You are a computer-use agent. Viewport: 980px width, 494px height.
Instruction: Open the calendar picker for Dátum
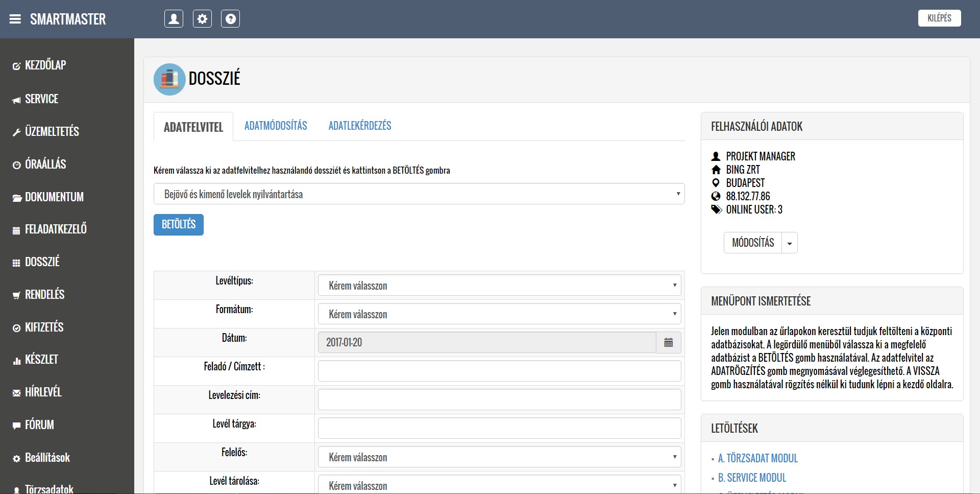click(x=668, y=343)
